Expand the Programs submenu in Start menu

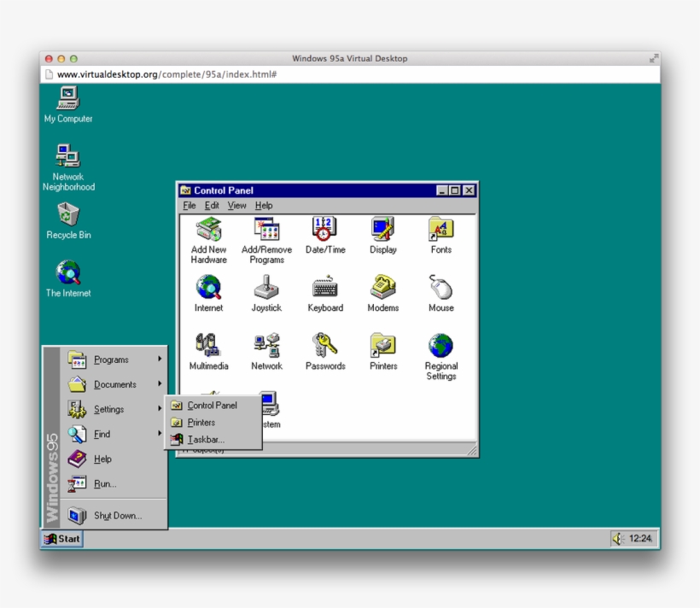tap(114, 360)
